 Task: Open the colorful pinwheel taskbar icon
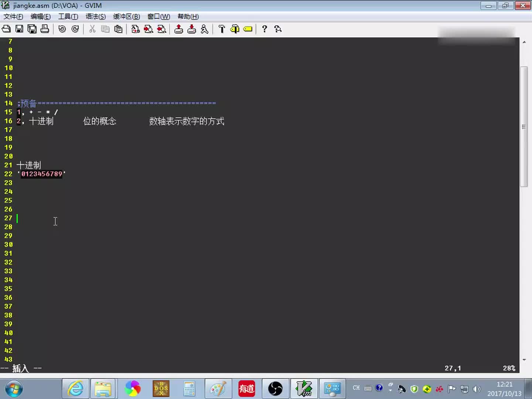(133, 389)
